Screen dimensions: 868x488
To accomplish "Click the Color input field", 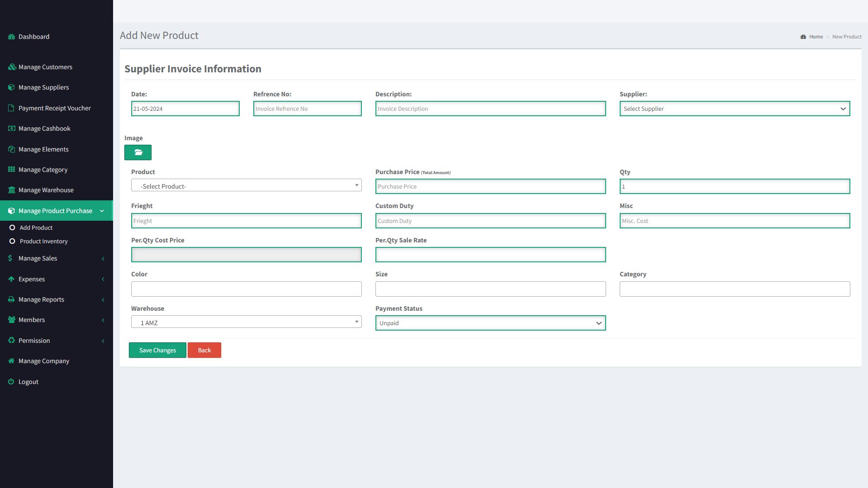I will [x=247, y=289].
